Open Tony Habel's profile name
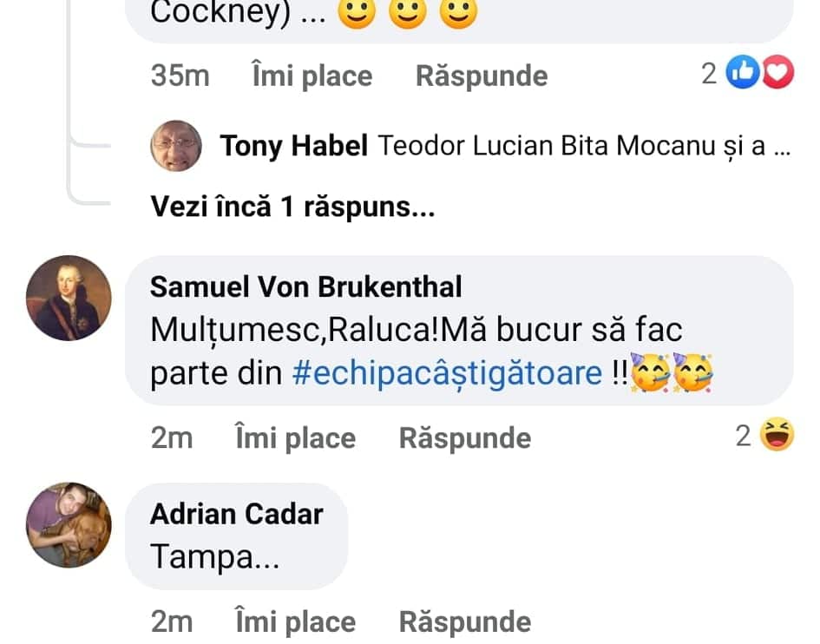The width and height of the screenshot is (820, 644). (x=294, y=146)
